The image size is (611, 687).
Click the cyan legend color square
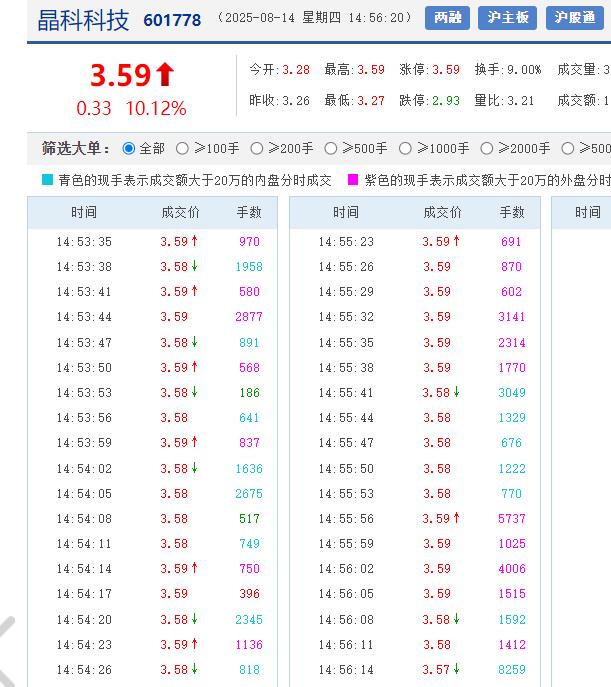click(47, 180)
